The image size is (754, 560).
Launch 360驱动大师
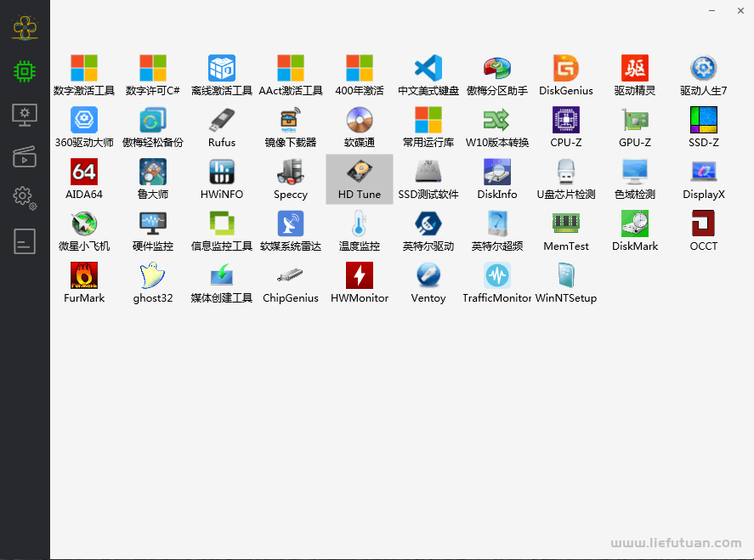84,127
